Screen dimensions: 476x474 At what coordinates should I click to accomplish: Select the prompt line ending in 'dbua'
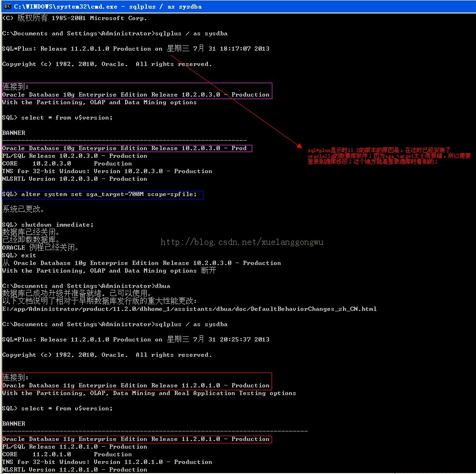coord(86,286)
